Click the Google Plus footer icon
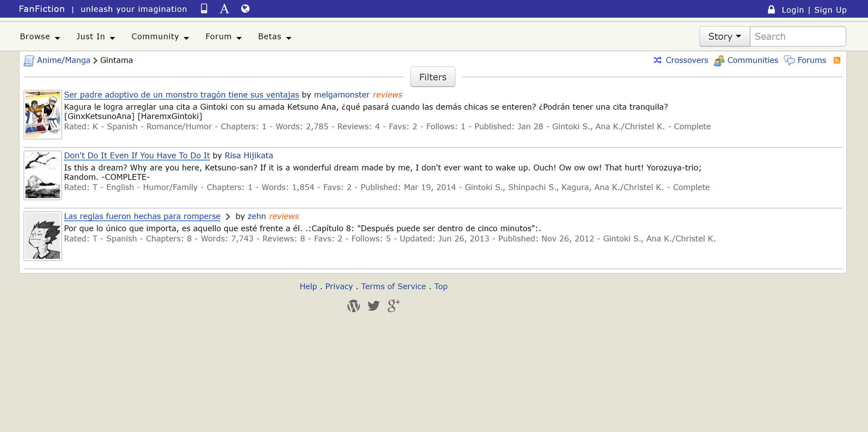The height and width of the screenshot is (432, 868). click(393, 306)
